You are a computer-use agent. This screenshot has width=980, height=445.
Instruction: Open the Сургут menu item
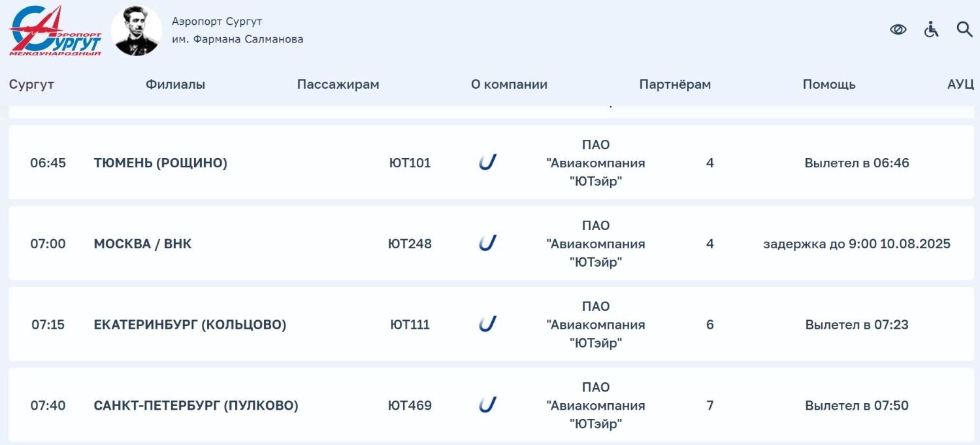tap(31, 84)
